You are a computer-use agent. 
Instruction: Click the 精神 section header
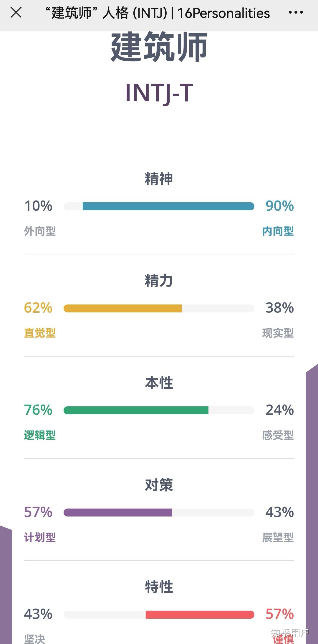coord(159,179)
